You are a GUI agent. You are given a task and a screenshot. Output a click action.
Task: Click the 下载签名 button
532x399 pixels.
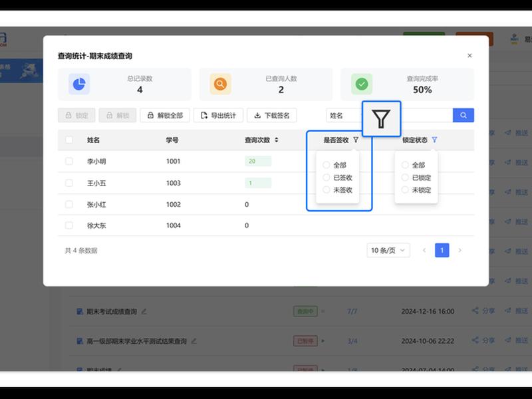pyautogui.click(x=272, y=115)
